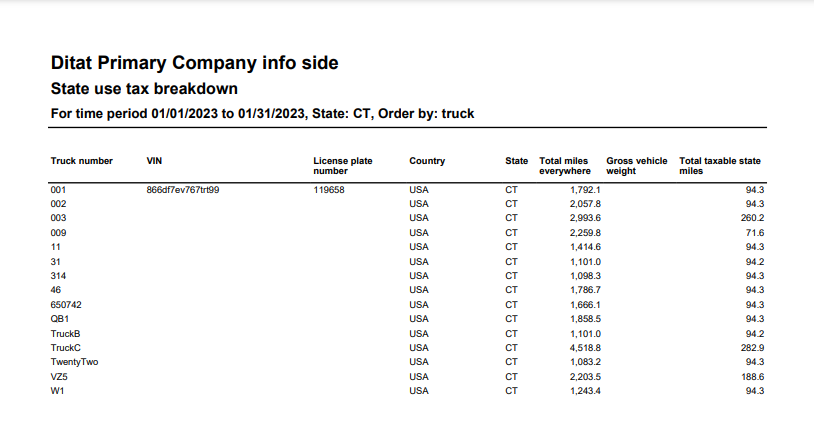The width and height of the screenshot is (814, 443).
Task: Select total miles value 4,518.8
Action: pos(584,348)
